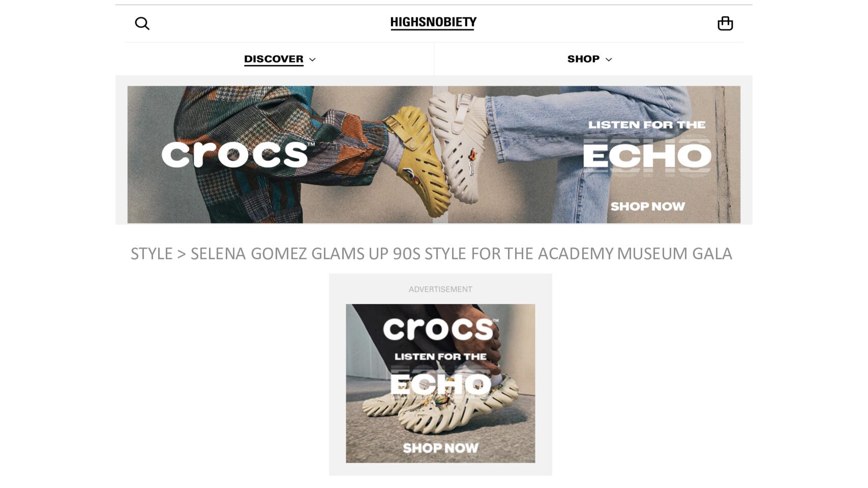868x488 pixels.
Task: Open the search magnifier icon
Action: (x=142, y=23)
